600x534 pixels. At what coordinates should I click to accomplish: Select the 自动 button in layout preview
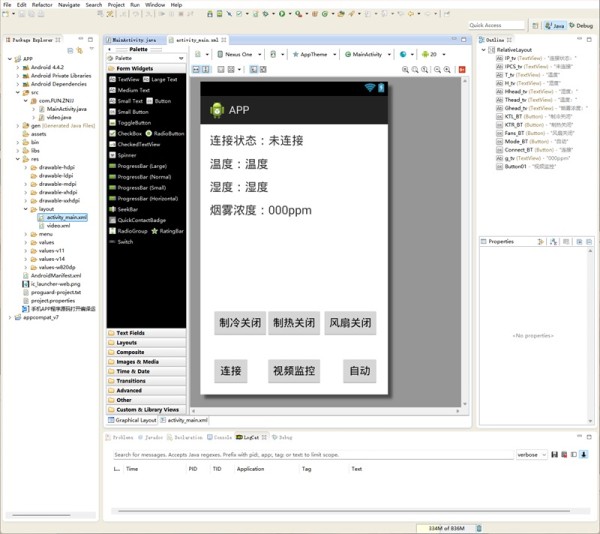point(360,371)
